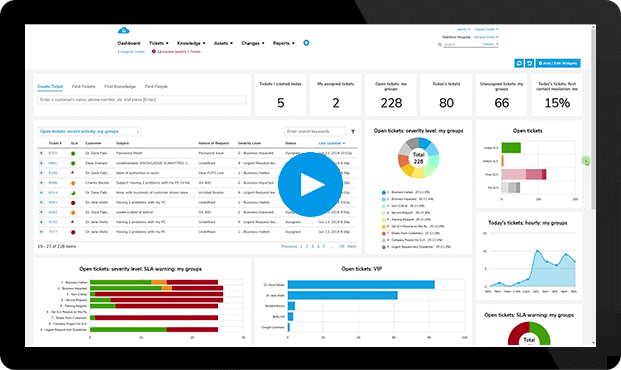This screenshot has width=621, height=370.
Task: Select the Create Ticket tab
Action: coord(50,86)
